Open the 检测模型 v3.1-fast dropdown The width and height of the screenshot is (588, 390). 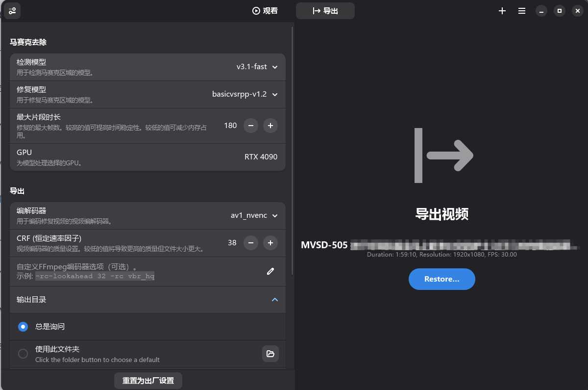coord(257,67)
